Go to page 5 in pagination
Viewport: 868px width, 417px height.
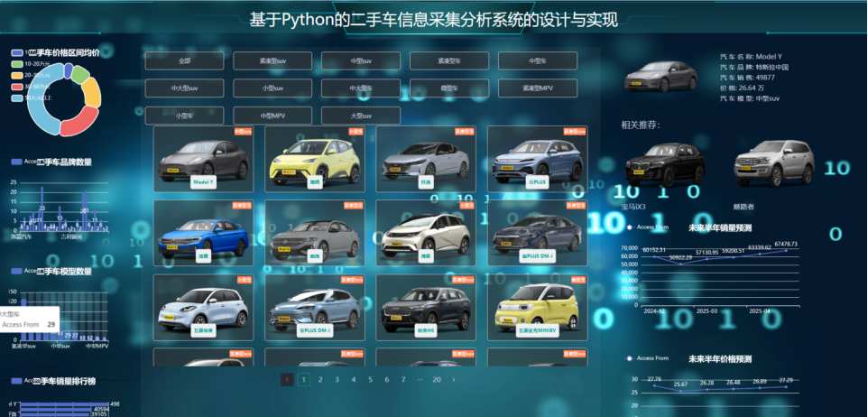click(370, 379)
